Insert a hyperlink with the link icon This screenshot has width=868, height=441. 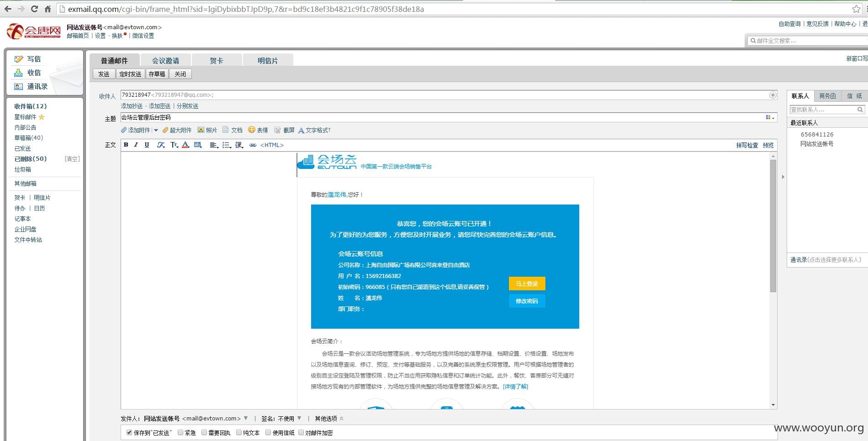click(253, 145)
